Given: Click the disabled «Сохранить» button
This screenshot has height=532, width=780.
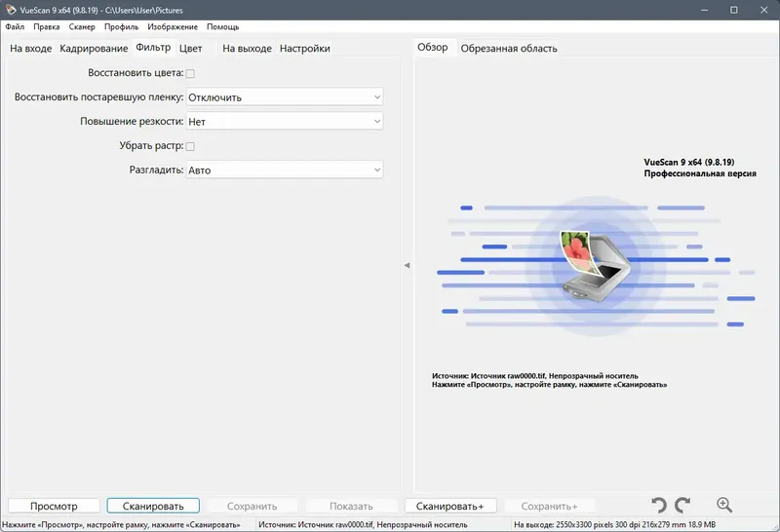Looking at the screenshot, I should coord(253,506).
